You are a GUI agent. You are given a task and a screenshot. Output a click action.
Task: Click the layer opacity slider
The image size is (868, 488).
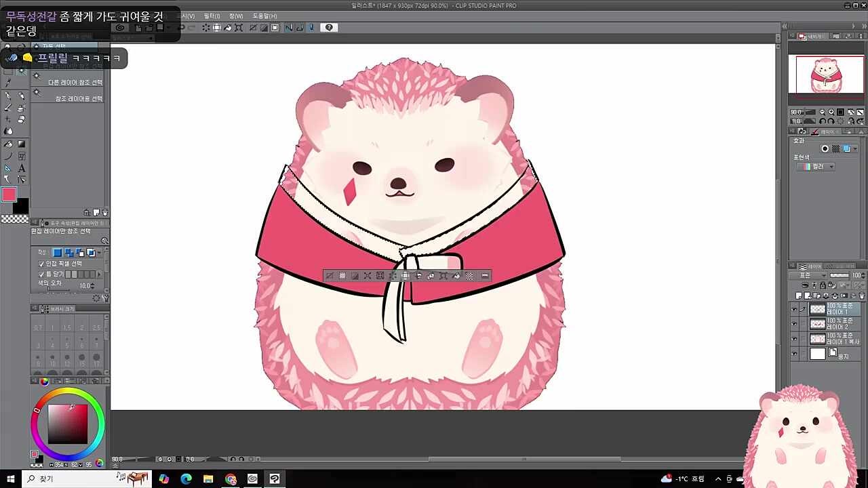[840, 276]
